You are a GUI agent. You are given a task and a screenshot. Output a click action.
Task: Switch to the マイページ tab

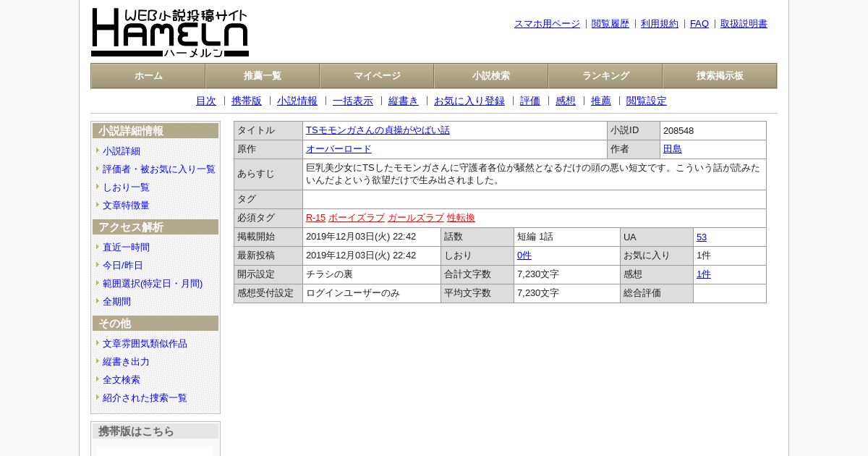377,76
